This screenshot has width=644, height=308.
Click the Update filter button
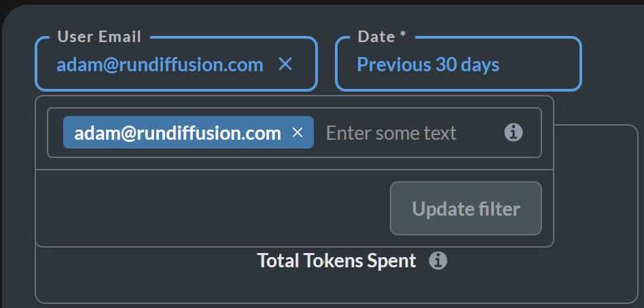[466, 208]
